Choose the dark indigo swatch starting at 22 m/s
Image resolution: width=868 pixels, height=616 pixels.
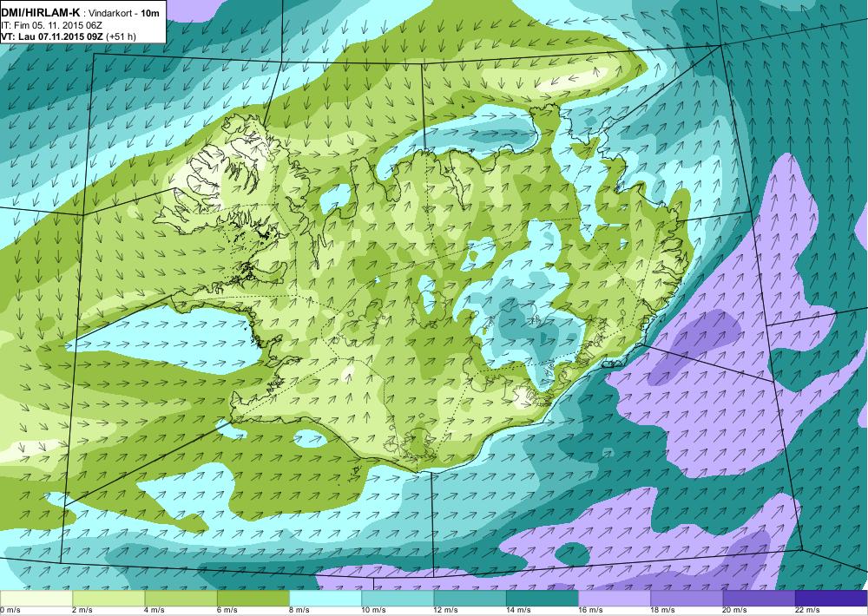click(x=831, y=598)
